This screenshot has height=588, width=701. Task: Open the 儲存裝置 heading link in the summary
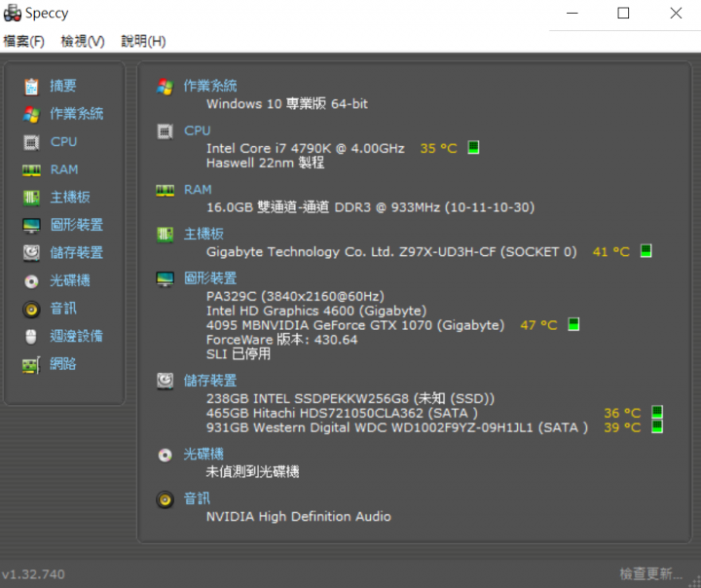(x=210, y=381)
